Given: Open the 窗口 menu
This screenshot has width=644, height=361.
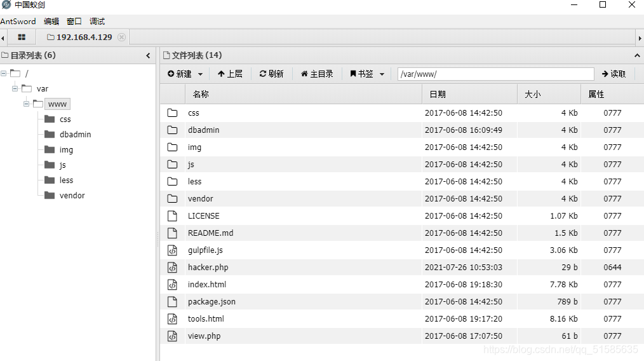Looking at the screenshot, I should tap(74, 22).
